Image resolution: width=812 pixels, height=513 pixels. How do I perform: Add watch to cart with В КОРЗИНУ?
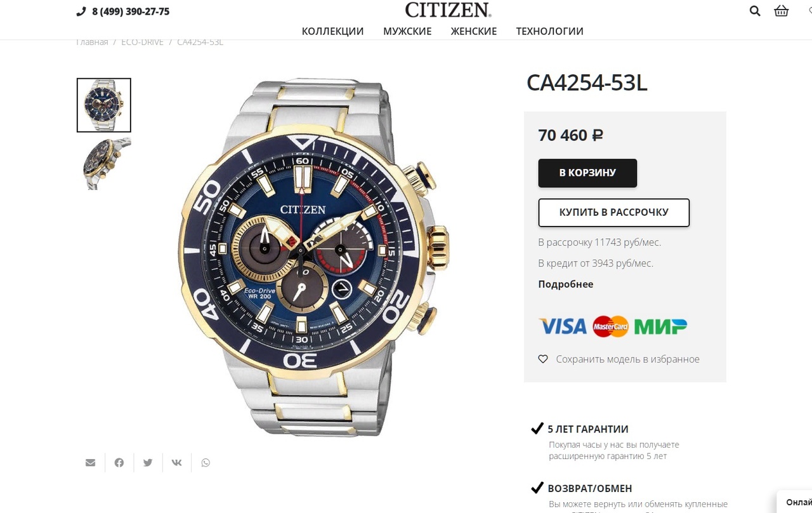(x=587, y=173)
